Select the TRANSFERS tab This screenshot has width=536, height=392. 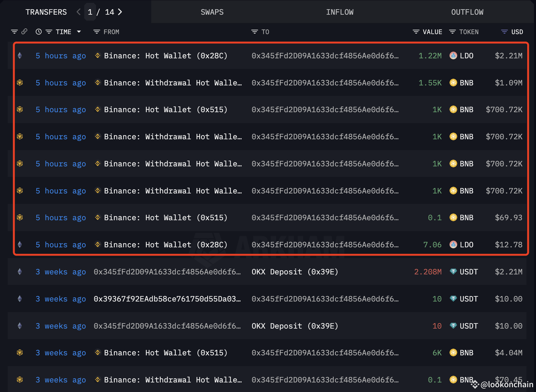tap(46, 12)
